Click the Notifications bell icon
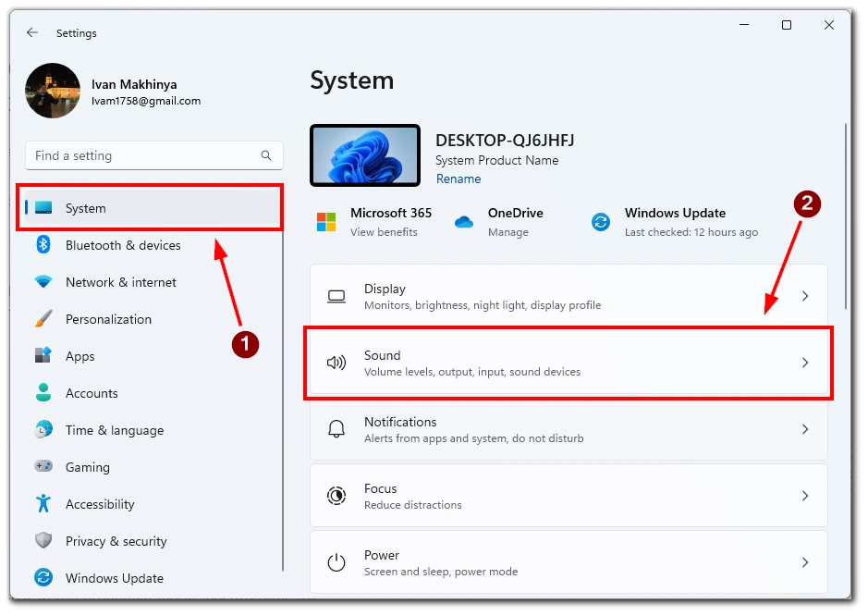The height and width of the screenshot is (616, 868). tap(336, 429)
